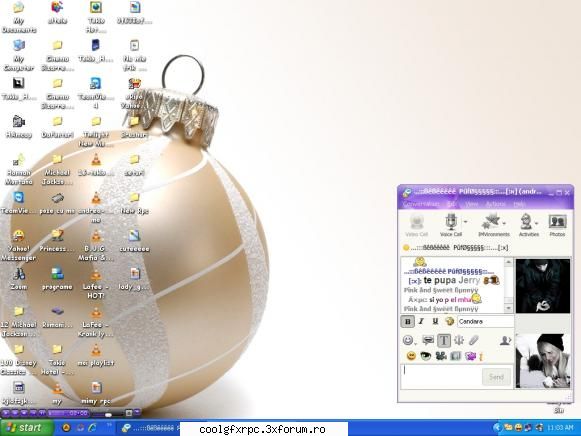
Task: Open the View menu in messenger
Action: (472, 204)
